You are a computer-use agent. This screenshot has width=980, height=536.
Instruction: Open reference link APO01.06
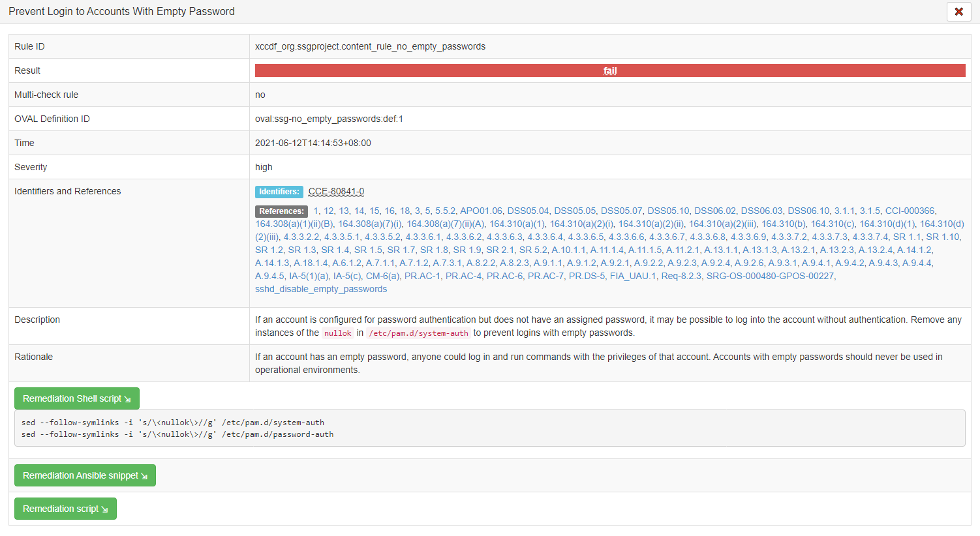pyautogui.click(x=481, y=211)
